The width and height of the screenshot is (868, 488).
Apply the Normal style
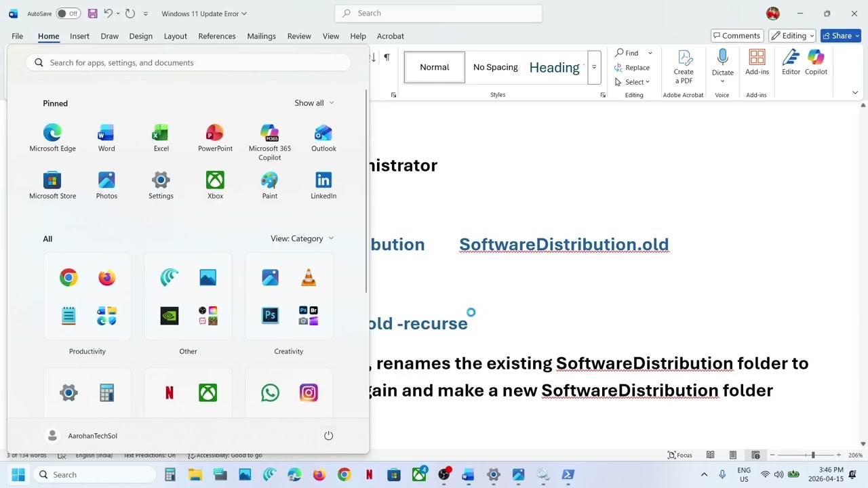[x=435, y=67]
